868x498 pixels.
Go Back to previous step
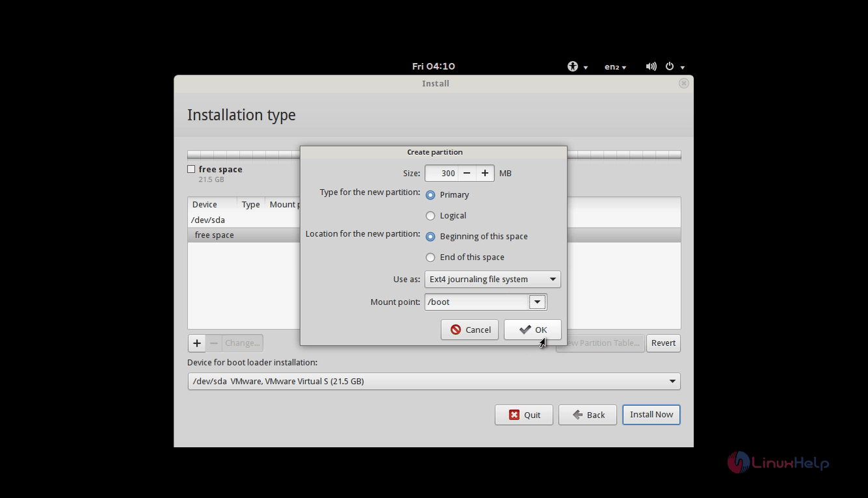[588, 415]
